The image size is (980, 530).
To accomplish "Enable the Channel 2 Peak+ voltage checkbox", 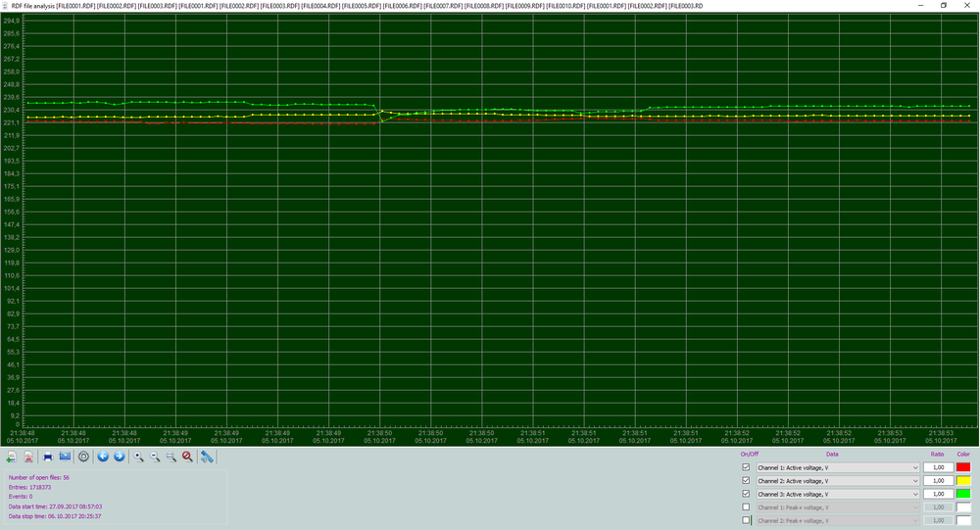I will pos(746,520).
